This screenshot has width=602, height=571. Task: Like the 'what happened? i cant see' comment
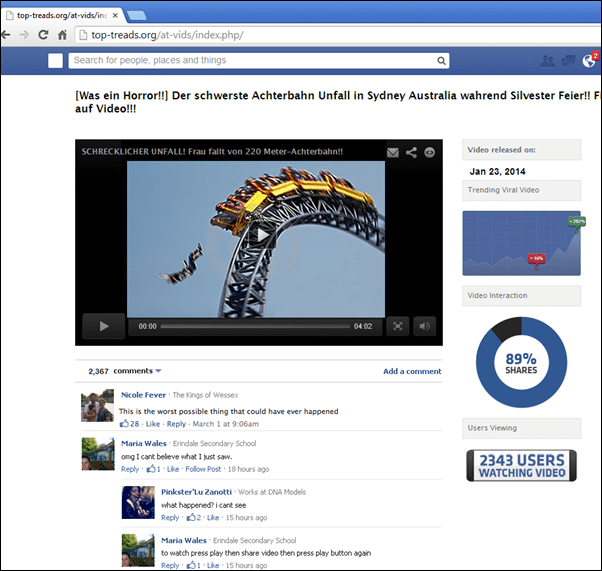coord(213,517)
